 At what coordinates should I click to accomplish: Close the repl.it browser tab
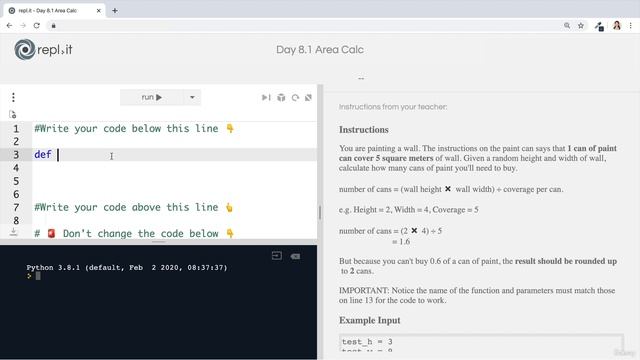pyautogui.click(x=98, y=11)
